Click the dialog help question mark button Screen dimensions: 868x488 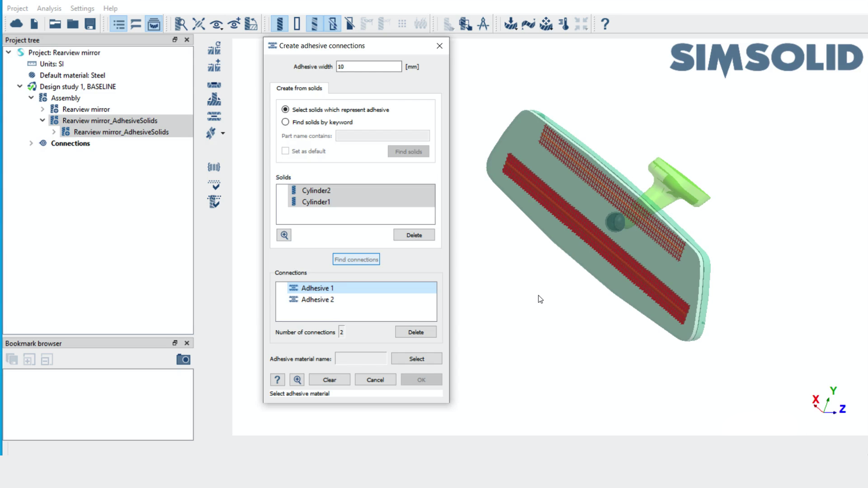(x=277, y=380)
